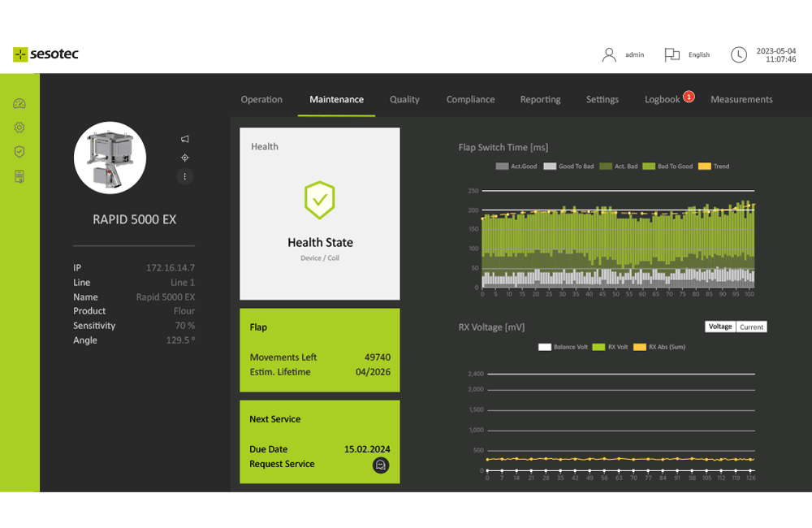Switch RX chart to Current view
Screen dimensions: 812x528
click(x=751, y=327)
